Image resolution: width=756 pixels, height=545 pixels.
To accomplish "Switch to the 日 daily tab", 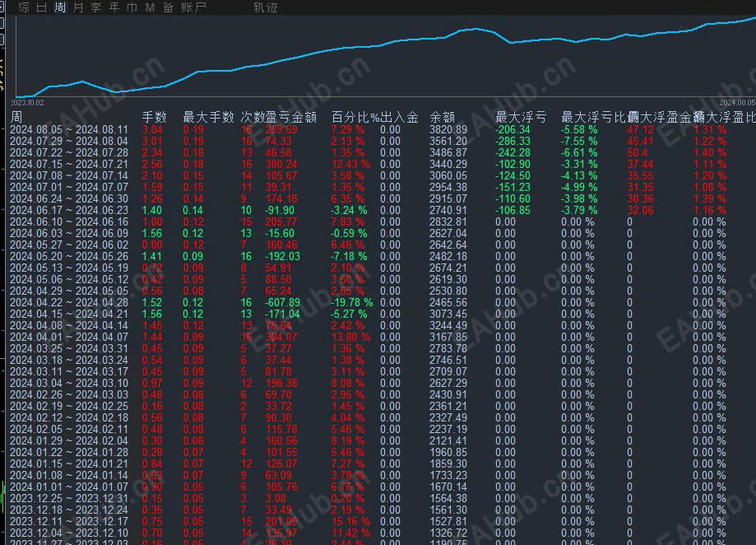I will tap(42, 7).
